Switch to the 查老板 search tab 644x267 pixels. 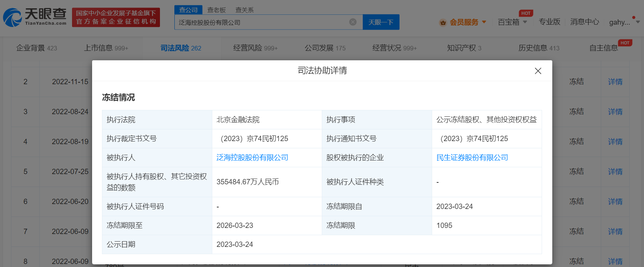216,10
